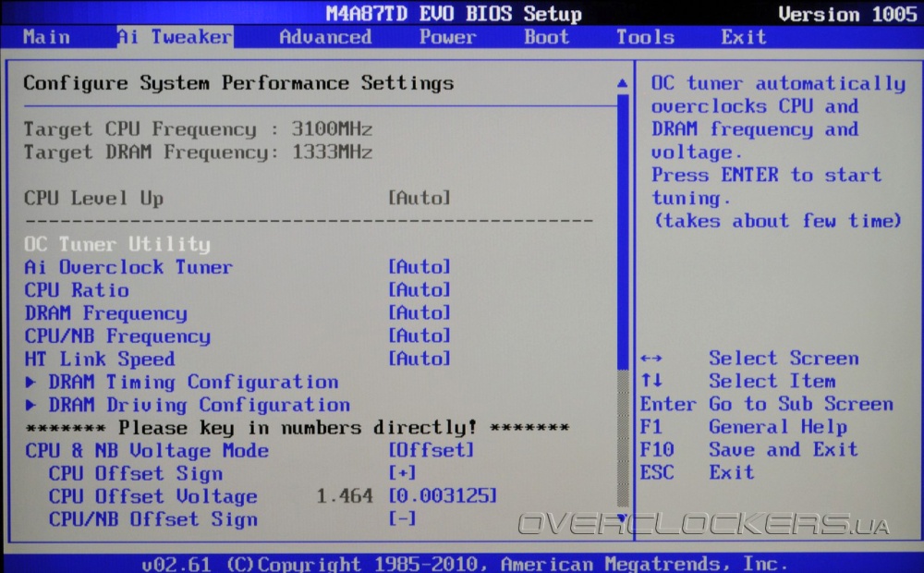Click the Target CPU Frequency 3100MHz line
The height and width of the screenshot is (573, 924).
pyautogui.click(x=198, y=129)
